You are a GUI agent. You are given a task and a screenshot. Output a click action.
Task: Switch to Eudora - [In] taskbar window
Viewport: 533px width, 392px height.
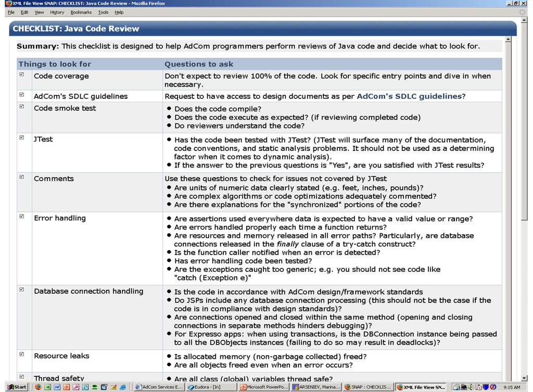click(x=211, y=387)
